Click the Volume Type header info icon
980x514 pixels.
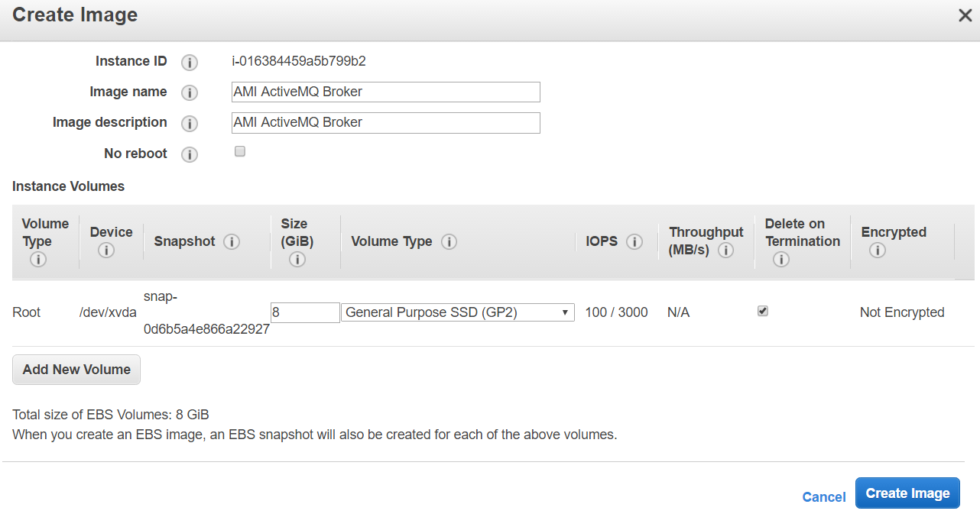(449, 242)
